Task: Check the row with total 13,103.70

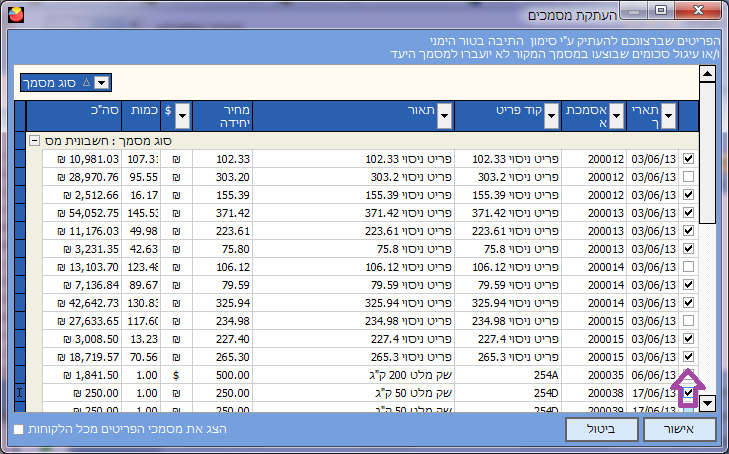Action: pyautogui.click(x=688, y=267)
